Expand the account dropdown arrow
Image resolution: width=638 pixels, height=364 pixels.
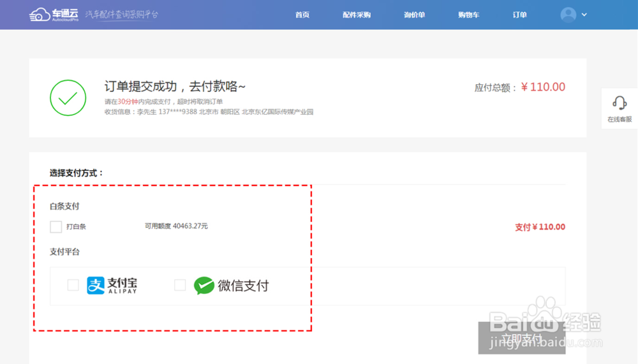tap(584, 15)
